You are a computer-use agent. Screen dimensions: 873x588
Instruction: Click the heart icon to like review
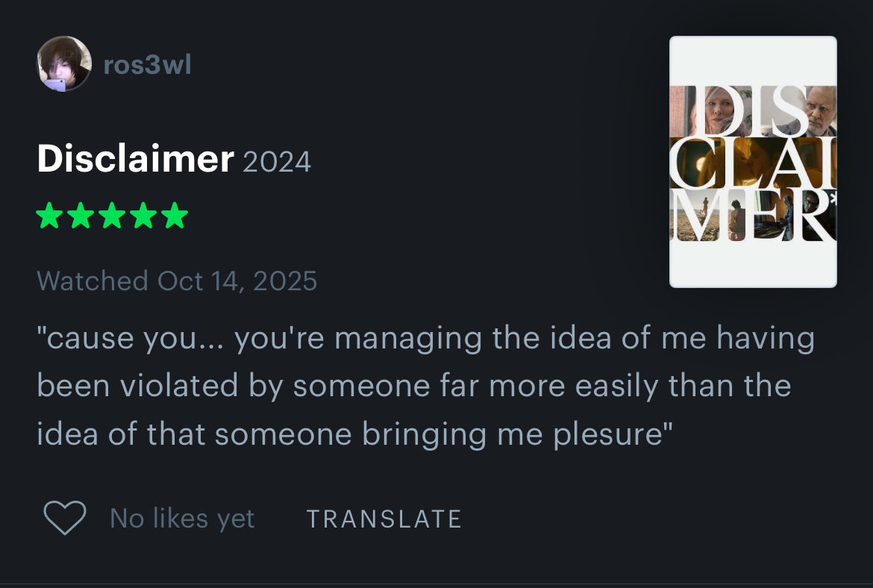pyautogui.click(x=65, y=518)
